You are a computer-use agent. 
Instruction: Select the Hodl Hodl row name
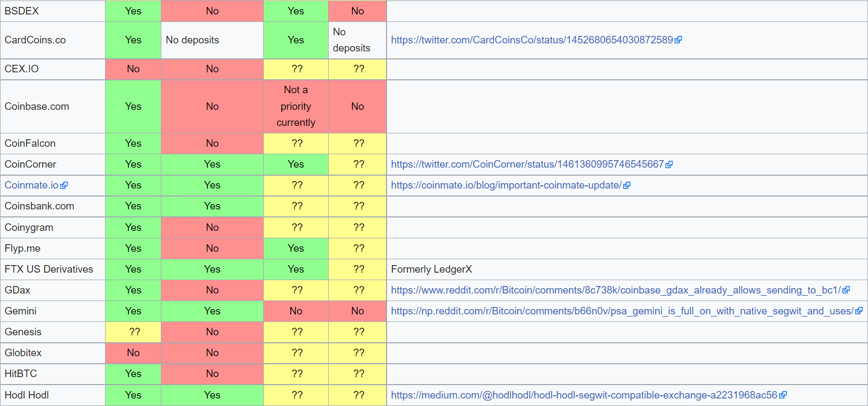click(27, 395)
